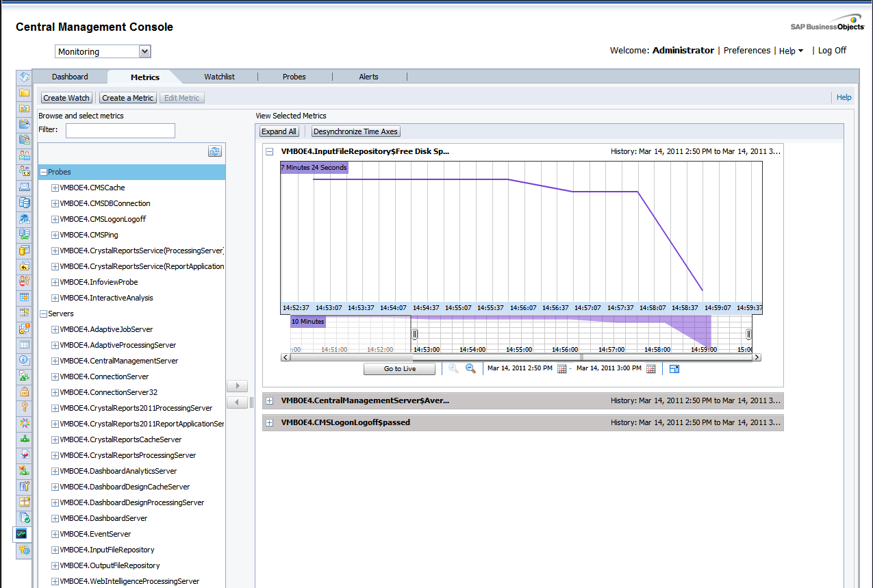
Task: Open the gear settings sidebar icon
Action: (x=24, y=550)
